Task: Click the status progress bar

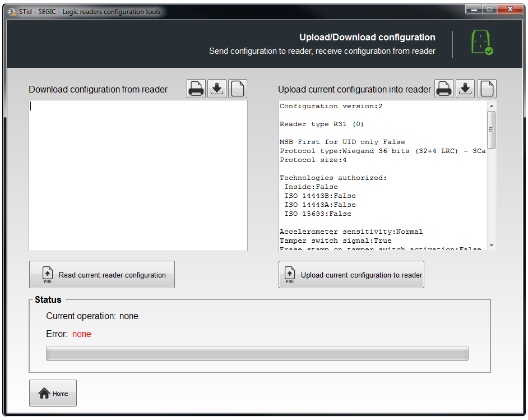Action: point(257,354)
